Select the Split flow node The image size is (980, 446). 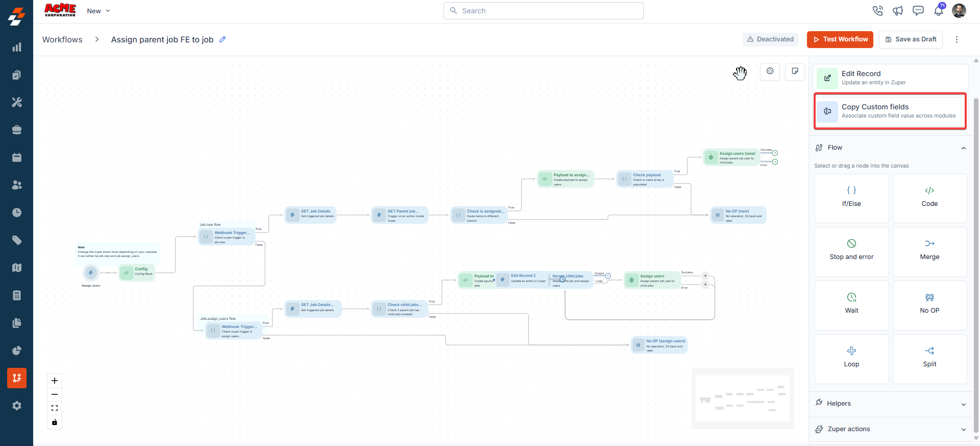tap(929, 359)
